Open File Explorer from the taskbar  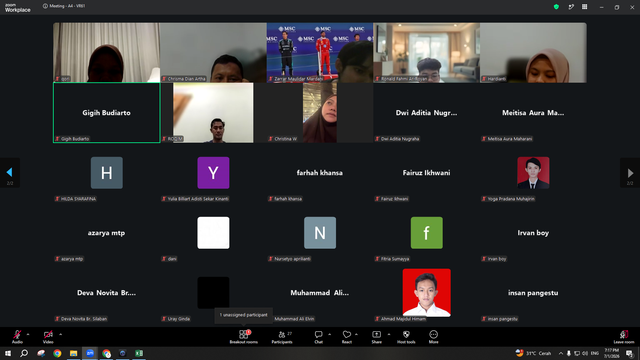pyautogui.click(x=73, y=353)
